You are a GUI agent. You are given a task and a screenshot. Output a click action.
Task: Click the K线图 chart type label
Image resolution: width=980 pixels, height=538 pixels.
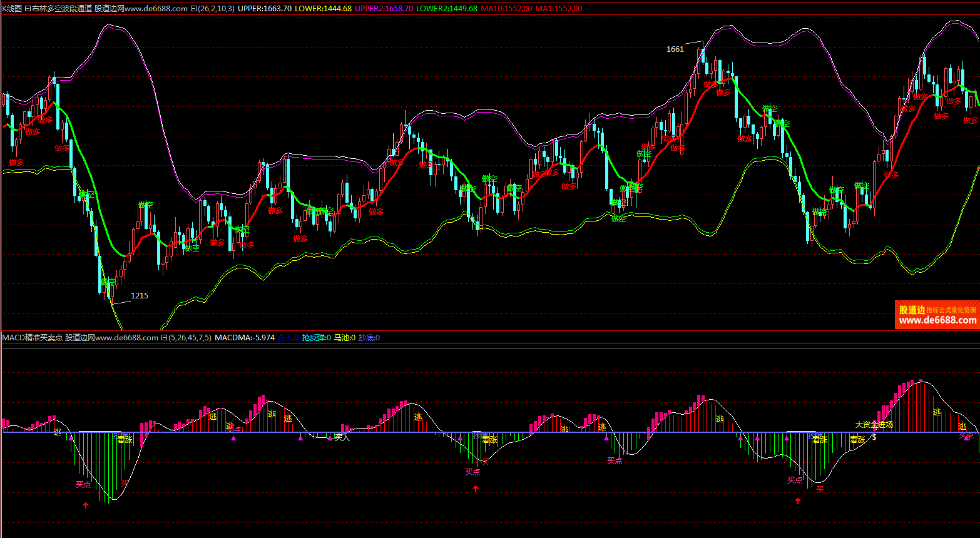click(12, 9)
